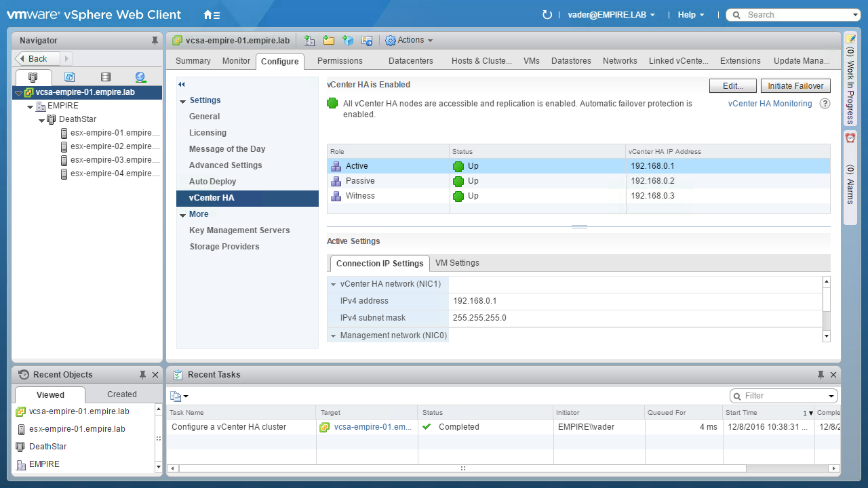Open vcsa-empire-01.em... target link in Recent Tasks
Image resolution: width=868 pixels, height=488 pixels.
(373, 427)
